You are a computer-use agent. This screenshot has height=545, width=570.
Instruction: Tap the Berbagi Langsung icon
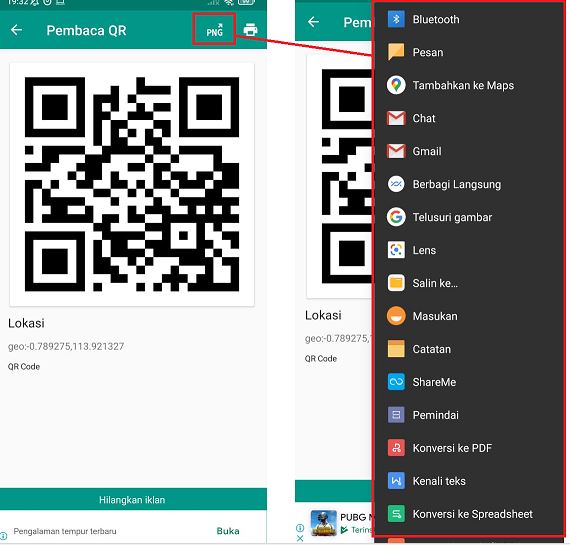pos(396,184)
